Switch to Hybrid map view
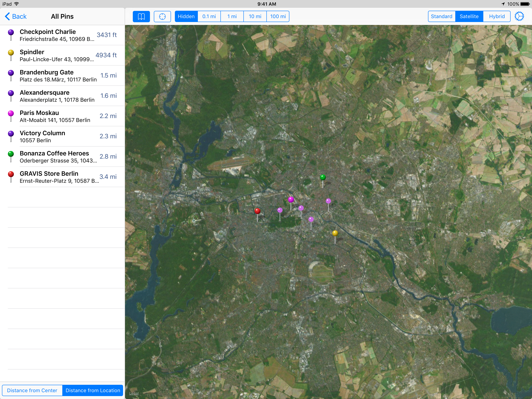Screen dimensions: 532x399 tap(497, 16)
